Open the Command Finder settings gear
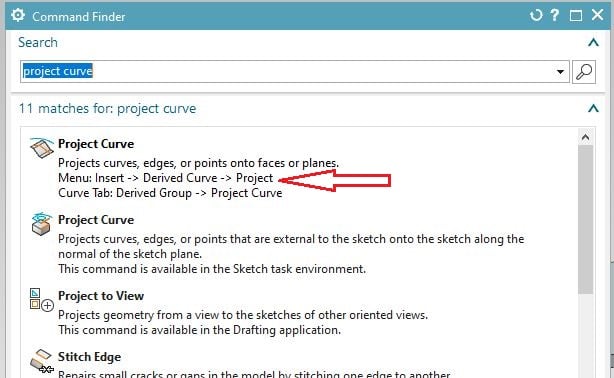 click(x=18, y=15)
